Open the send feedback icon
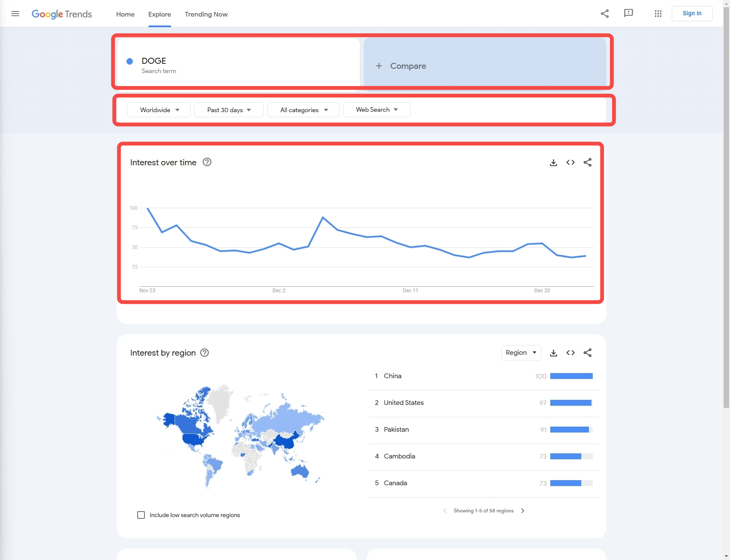The image size is (730, 560). [628, 14]
